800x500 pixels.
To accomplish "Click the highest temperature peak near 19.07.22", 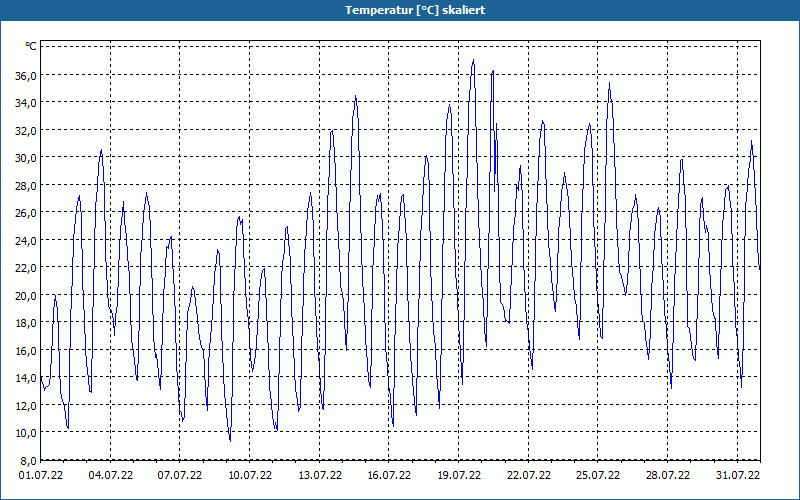I will pyautogui.click(x=473, y=60).
